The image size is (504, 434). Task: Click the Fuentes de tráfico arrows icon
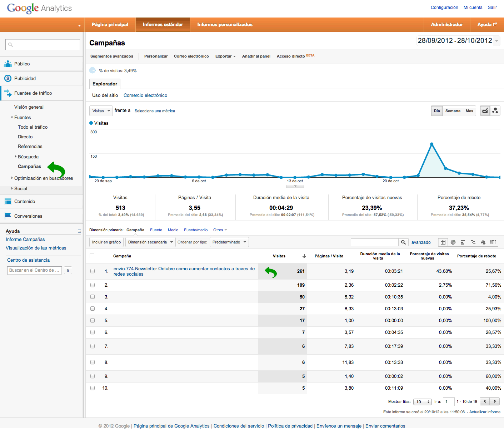(8, 93)
